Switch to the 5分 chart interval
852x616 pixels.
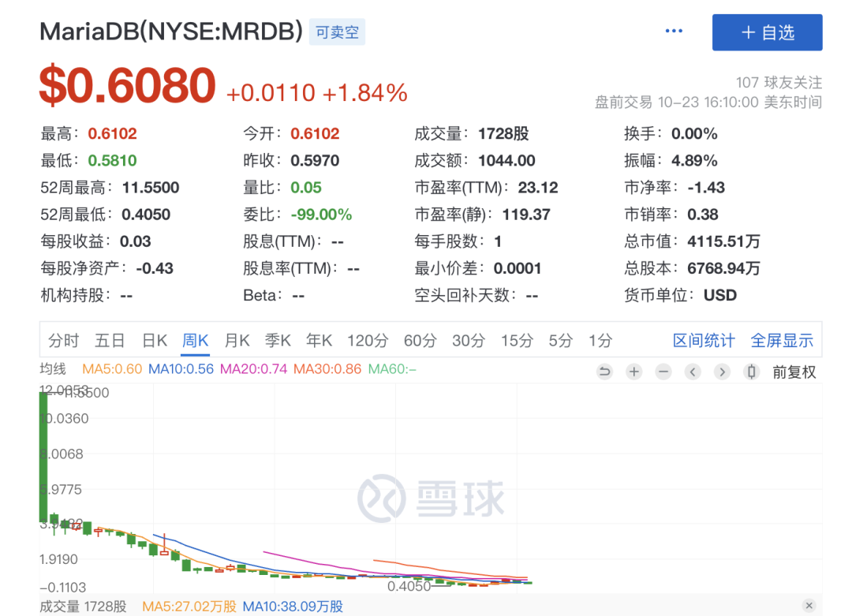coord(560,341)
